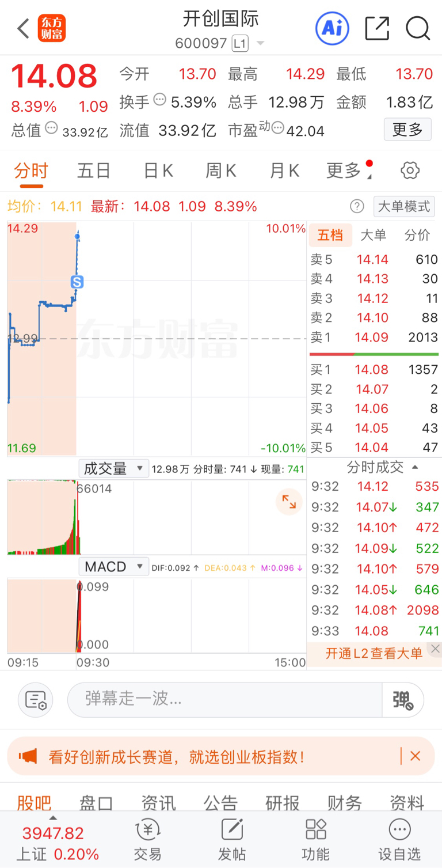Open the bullet comment settings icon
442x868 pixels.
(x=36, y=700)
